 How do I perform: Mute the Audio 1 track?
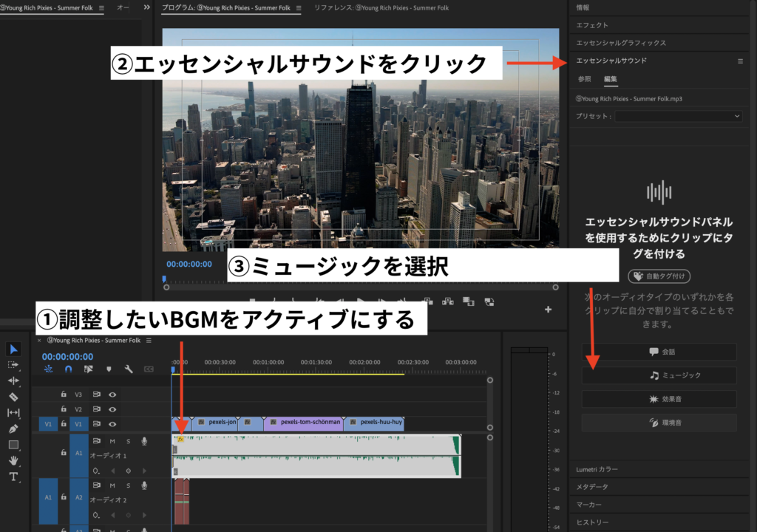[x=112, y=441]
